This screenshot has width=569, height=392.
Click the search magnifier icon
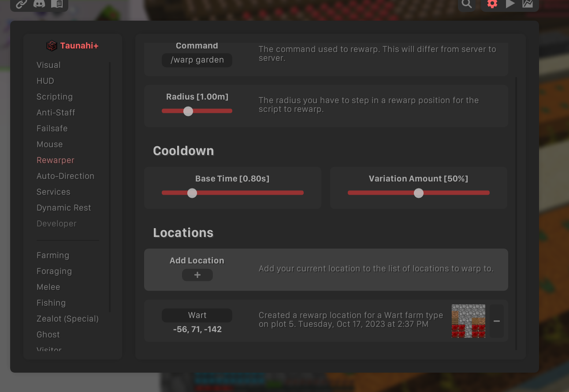pos(467,4)
